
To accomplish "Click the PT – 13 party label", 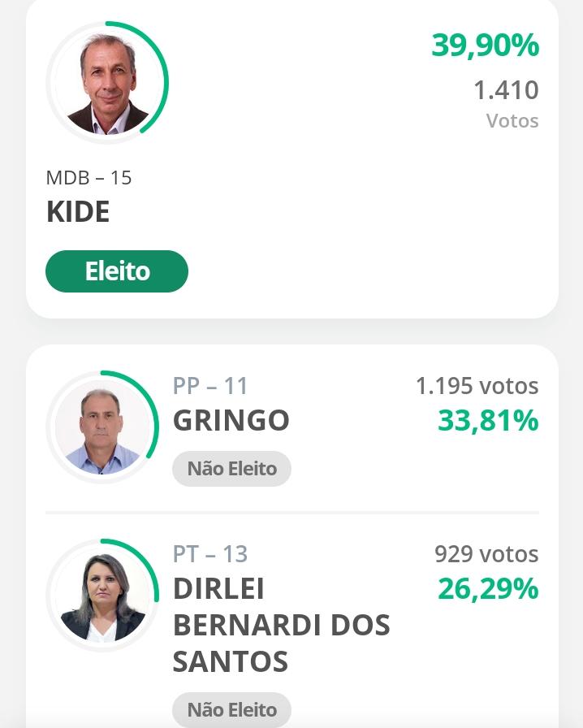I will click(x=210, y=553).
